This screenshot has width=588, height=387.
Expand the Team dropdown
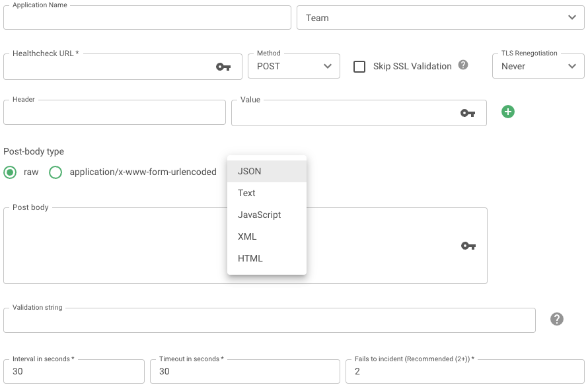pos(440,18)
